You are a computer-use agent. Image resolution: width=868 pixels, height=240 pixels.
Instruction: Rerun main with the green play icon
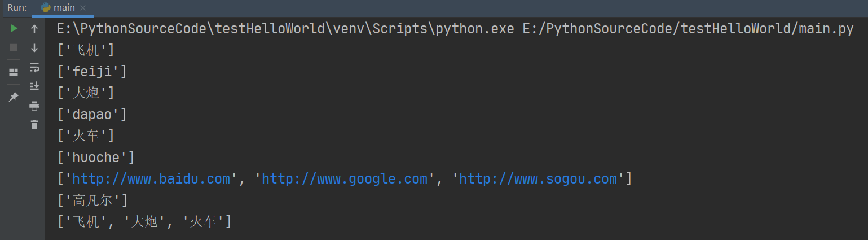[x=14, y=28]
